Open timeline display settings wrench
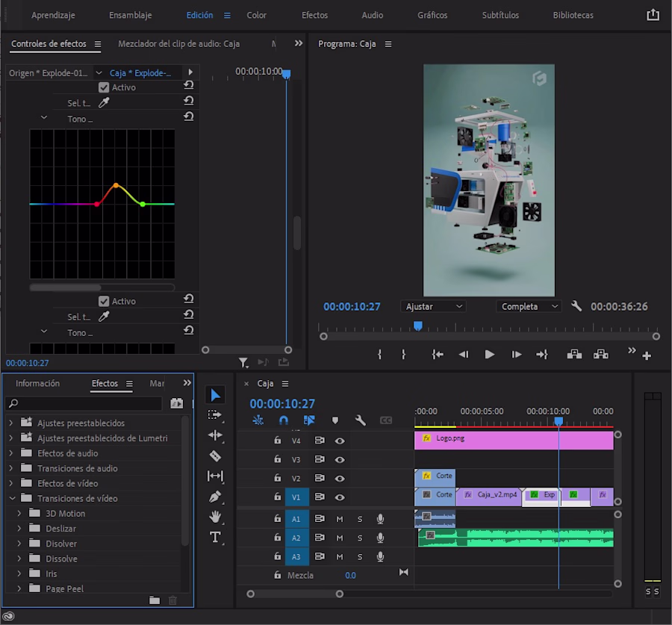This screenshot has height=625, width=672. coord(361,420)
